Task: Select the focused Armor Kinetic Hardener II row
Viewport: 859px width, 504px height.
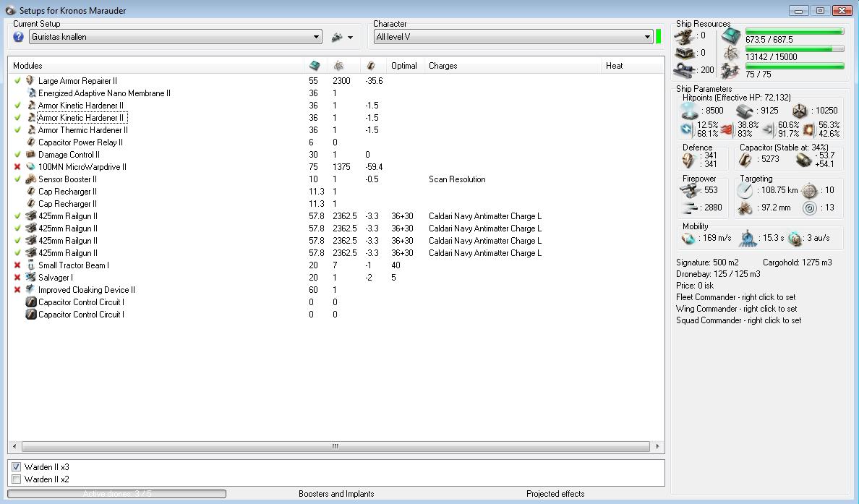Action: pos(82,118)
